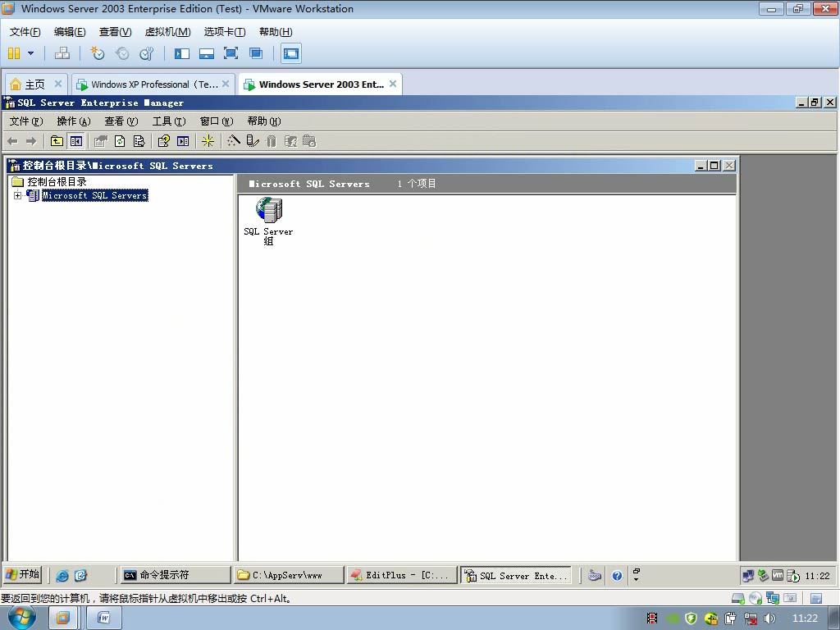Open Word document from host taskbar
840x630 pixels.
tap(104, 619)
